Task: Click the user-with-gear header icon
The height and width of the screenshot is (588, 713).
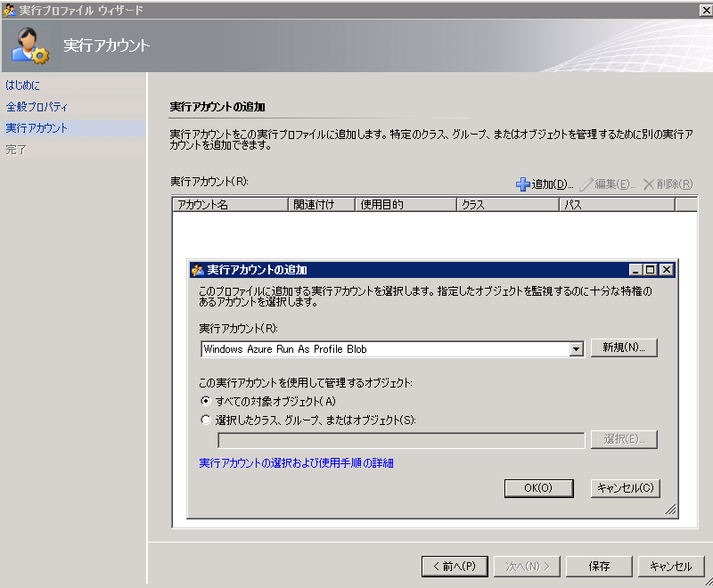Action: (29, 45)
